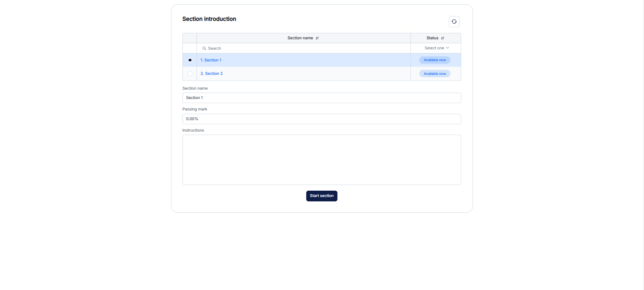Open the 2. Section 2 link

click(211, 74)
